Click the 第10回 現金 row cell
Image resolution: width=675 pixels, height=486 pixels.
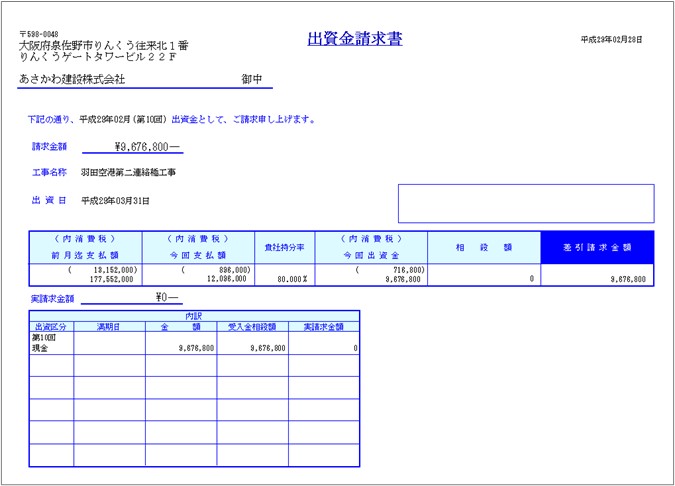[x=51, y=343]
